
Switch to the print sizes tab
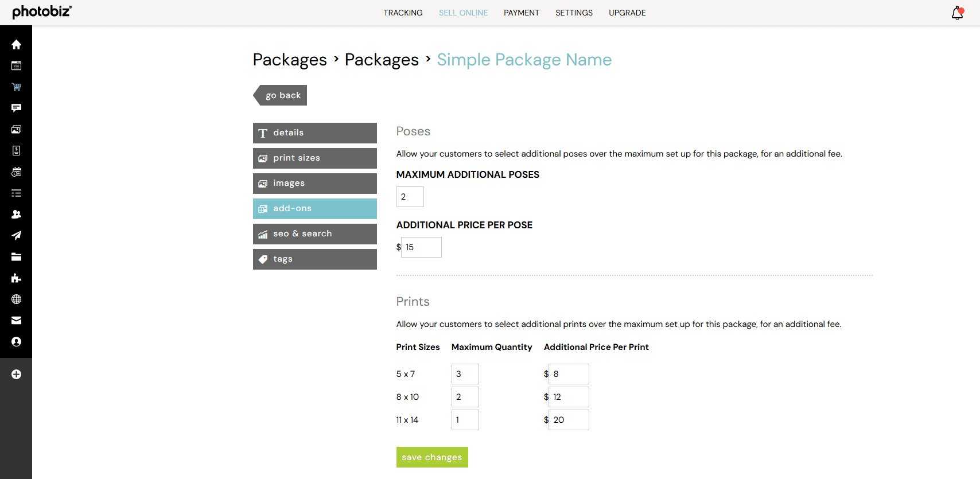[x=315, y=158]
